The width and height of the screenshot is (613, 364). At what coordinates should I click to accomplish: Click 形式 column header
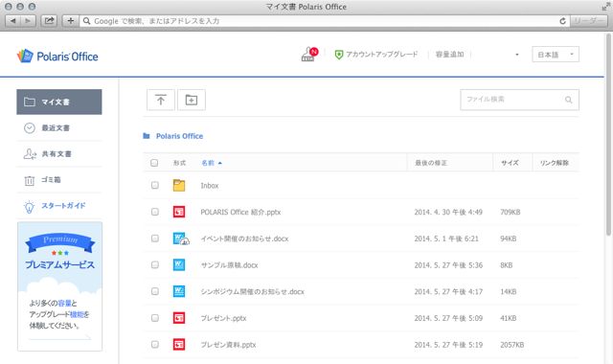tap(179, 163)
